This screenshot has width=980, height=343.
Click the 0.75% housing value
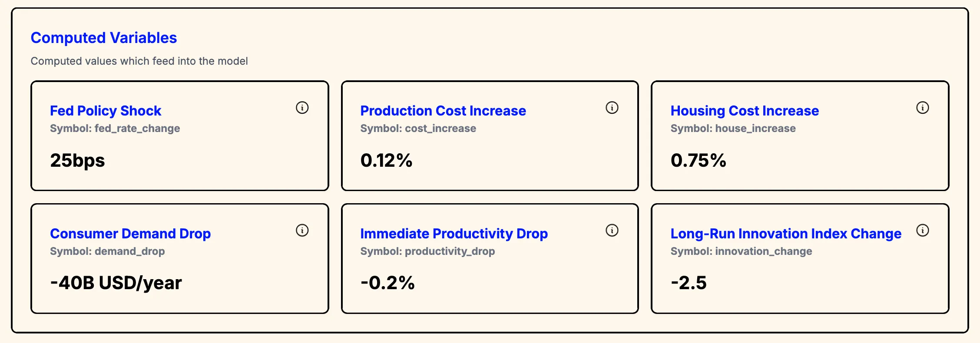click(698, 160)
